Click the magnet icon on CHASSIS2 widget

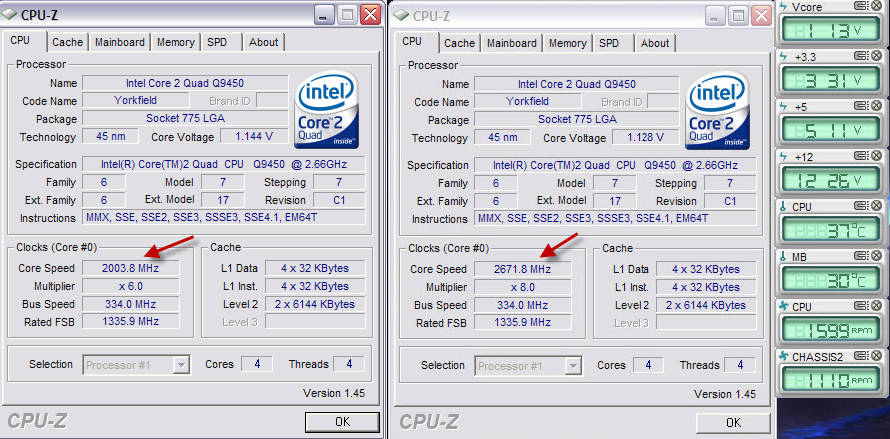pyautogui.click(x=861, y=356)
